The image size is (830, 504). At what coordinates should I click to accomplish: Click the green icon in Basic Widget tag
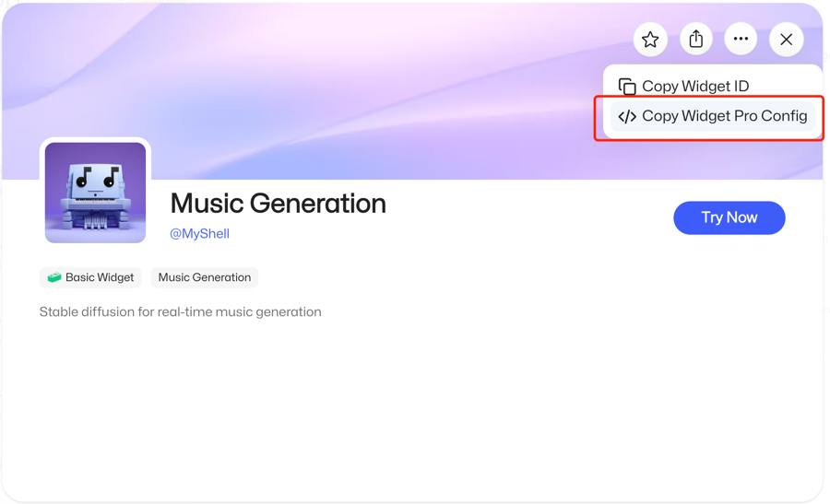pos(54,277)
